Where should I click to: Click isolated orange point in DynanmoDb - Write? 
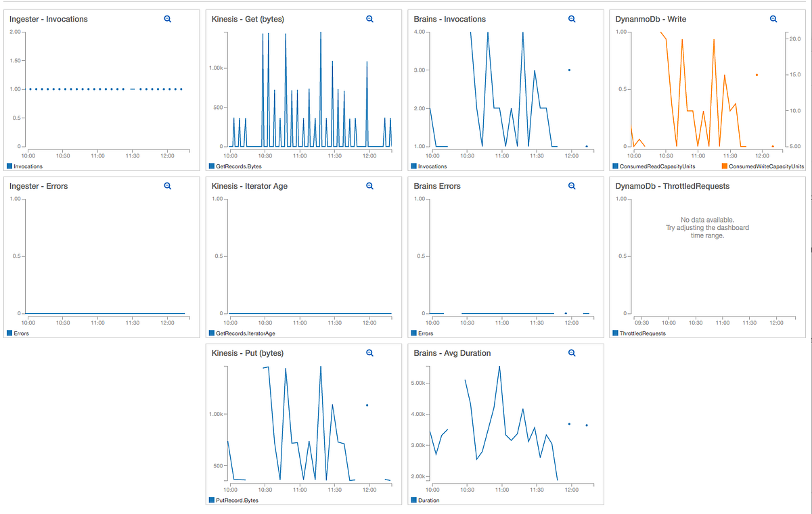757,75
